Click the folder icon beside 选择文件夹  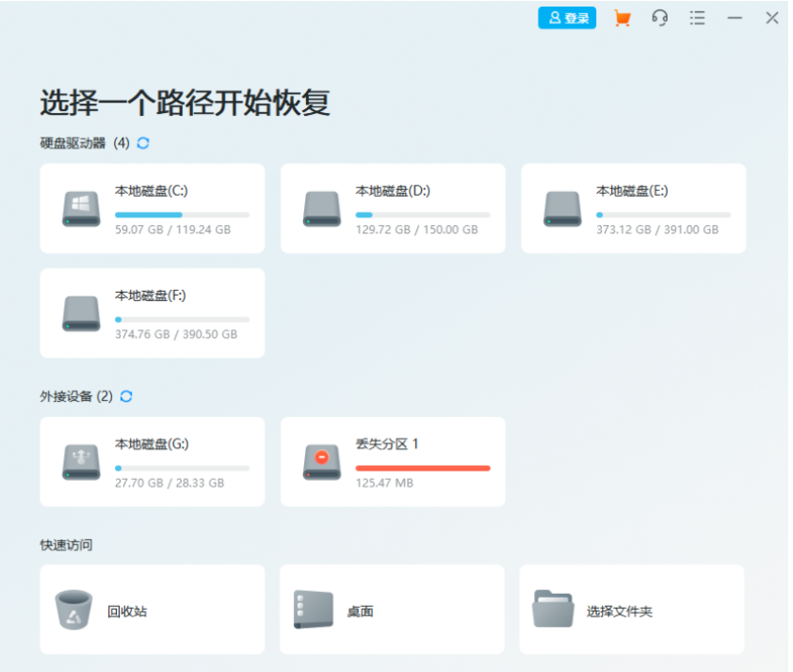(554, 608)
